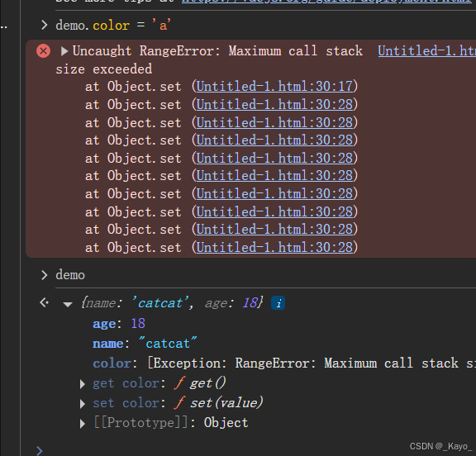Viewport: 476px width, 456px height.
Task: Click the color exception value text
Action: (x=312, y=363)
